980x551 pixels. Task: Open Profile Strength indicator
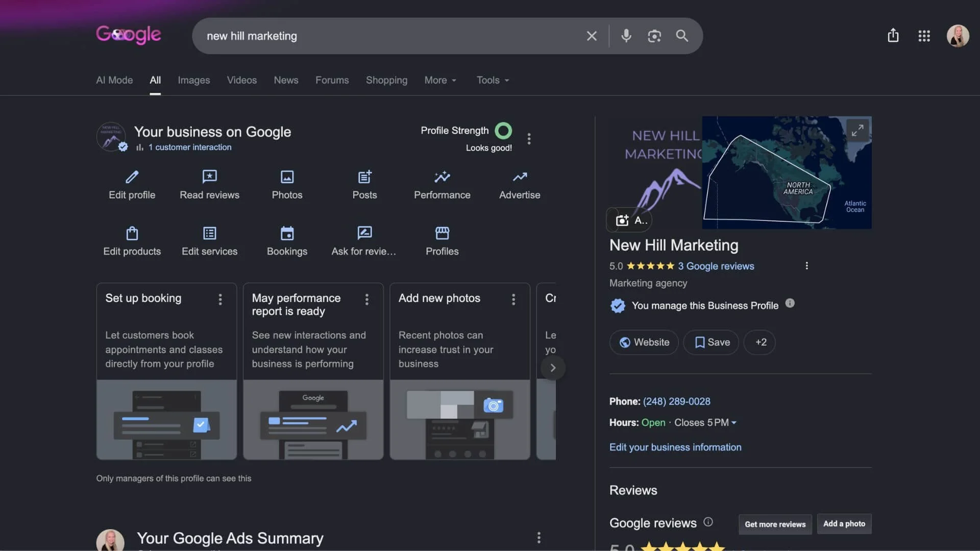pyautogui.click(x=503, y=131)
